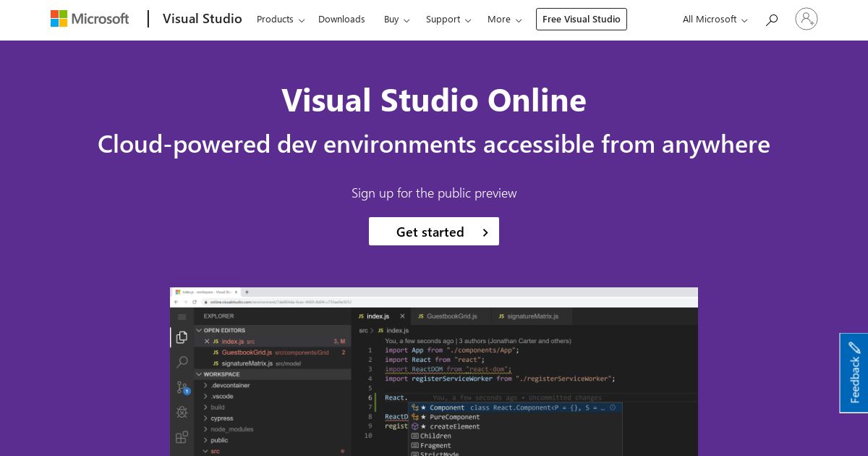
Task: Expand the Support dropdown menu
Action: tap(448, 20)
